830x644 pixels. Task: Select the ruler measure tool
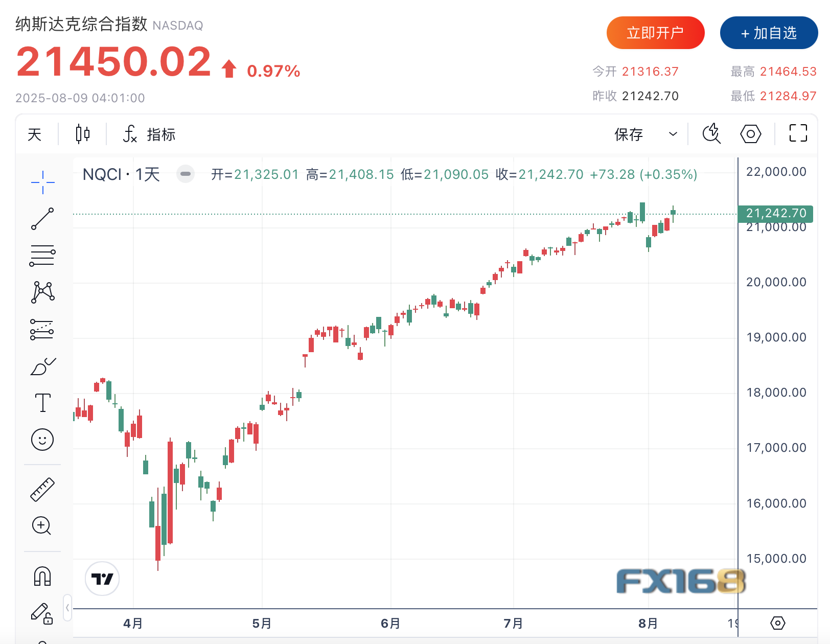(42, 489)
